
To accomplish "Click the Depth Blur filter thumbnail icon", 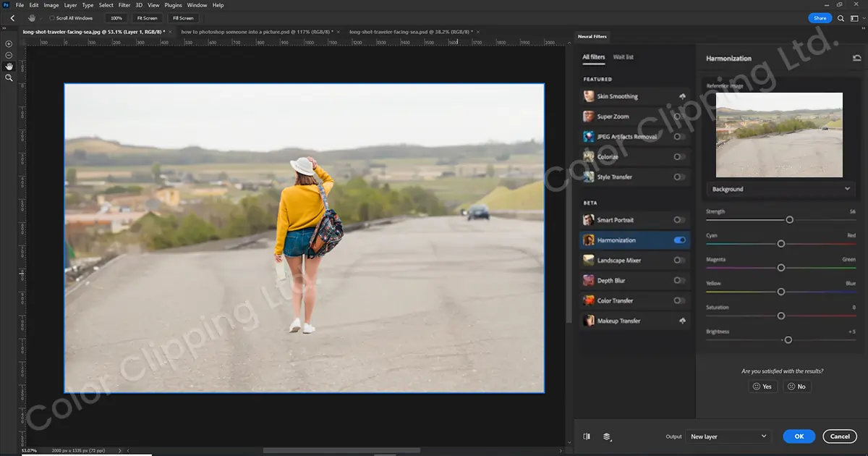I will click(x=588, y=280).
